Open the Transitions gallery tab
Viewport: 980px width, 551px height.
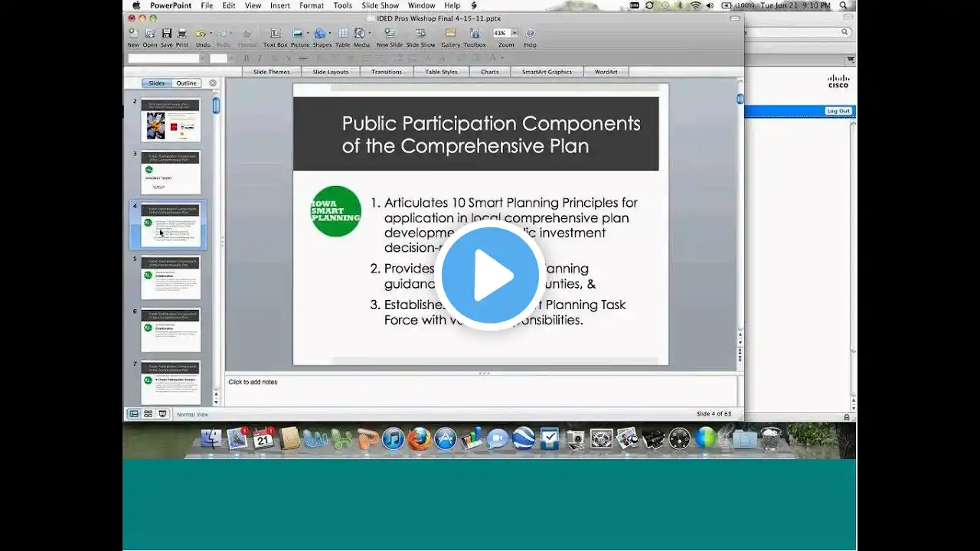pos(387,72)
